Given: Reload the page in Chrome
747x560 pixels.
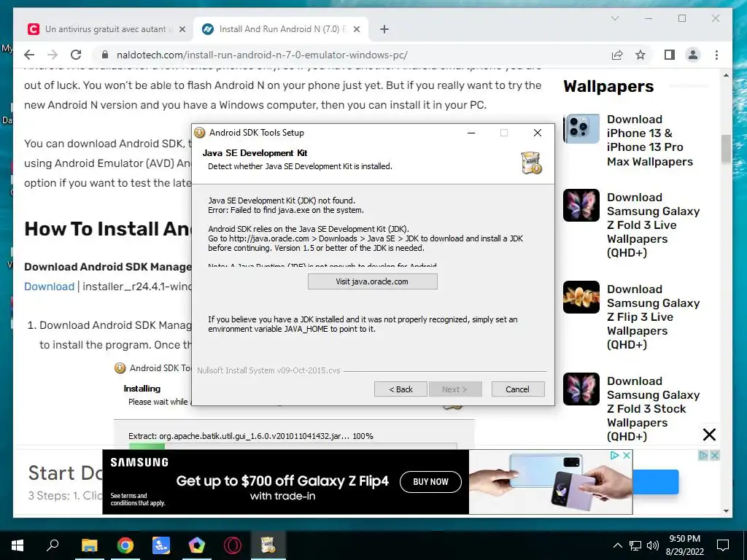Looking at the screenshot, I should 76,55.
